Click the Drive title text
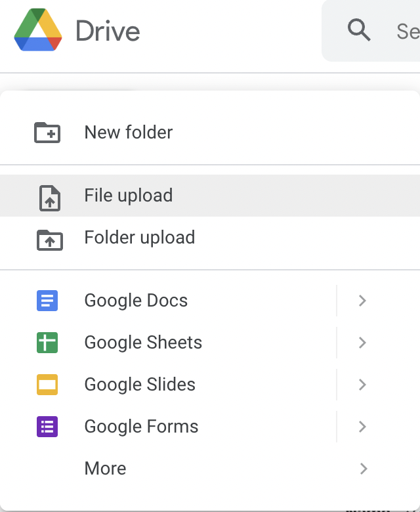The width and height of the screenshot is (420, 512). point(108,31)
